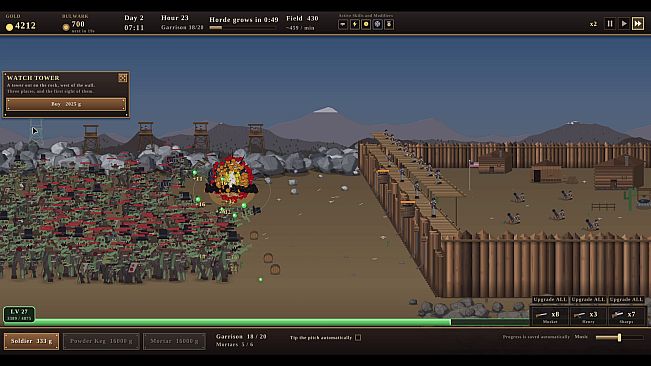The width and height of the screenshot is (651, 366).
Task: Click the LV 27 level badge
Action: (x=19, y=315)
